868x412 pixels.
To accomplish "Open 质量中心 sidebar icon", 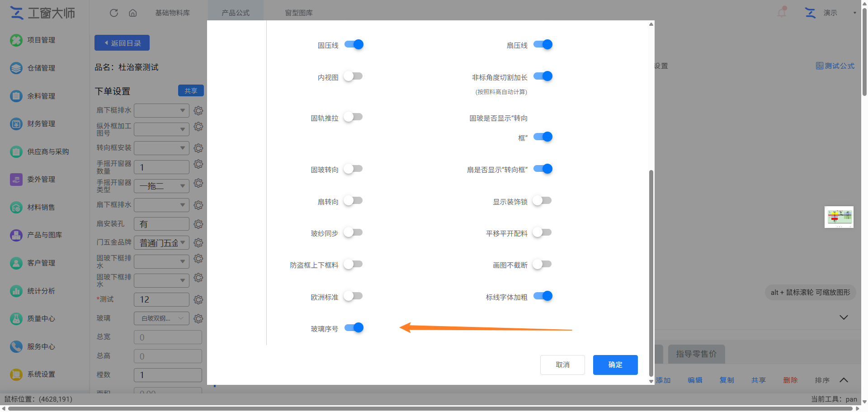I will pos(16,319).
